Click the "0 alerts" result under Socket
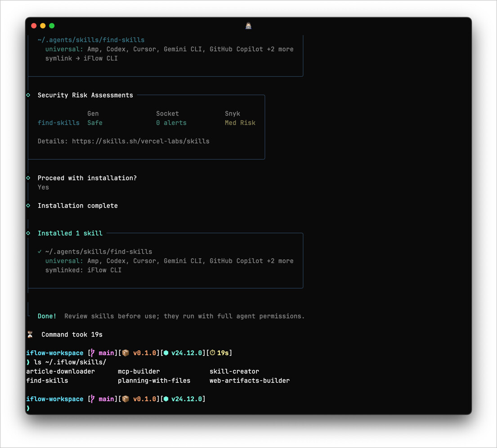The width and height of the screenshot is (497, 448). pyautogui.click(x=171, y=123)
